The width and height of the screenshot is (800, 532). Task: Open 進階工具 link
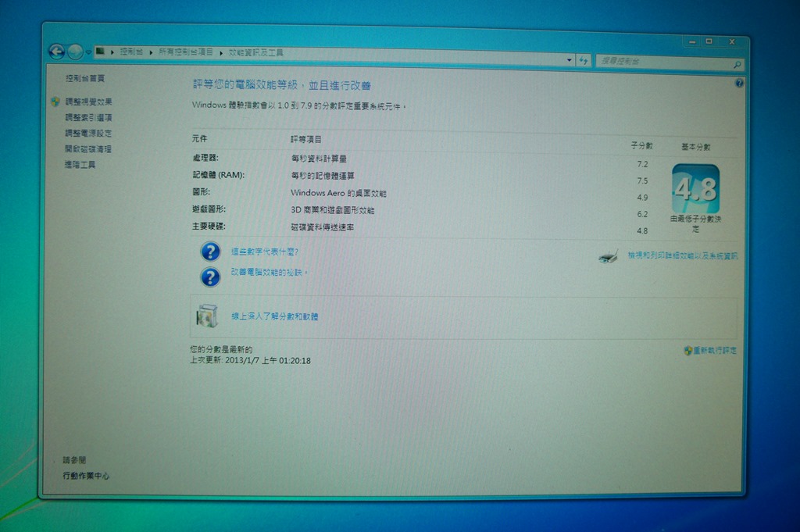point(80,164)
